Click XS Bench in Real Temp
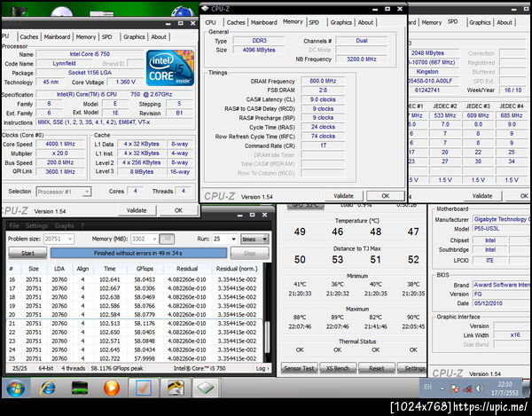This screenshot has width=532, height=416. tap(338, 368)
